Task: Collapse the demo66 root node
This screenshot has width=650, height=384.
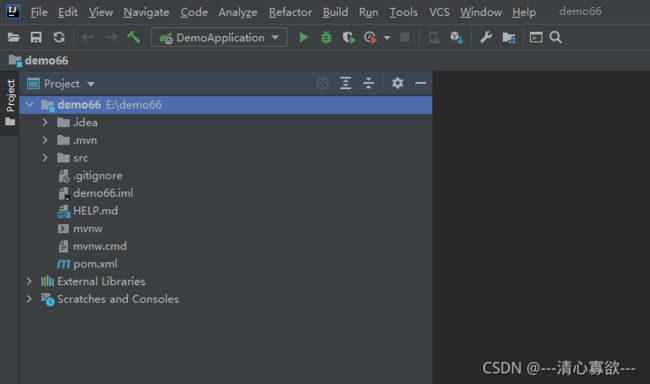Action: click(29, 105)
